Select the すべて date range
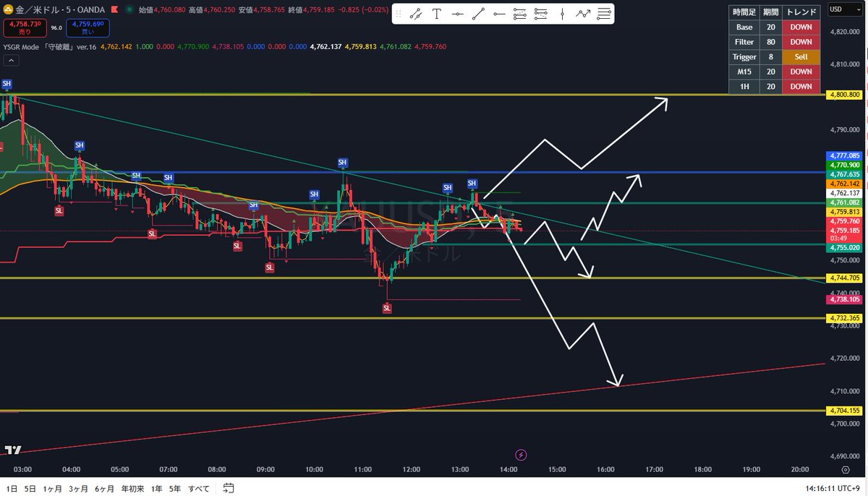Viewport: 868px width, 496px height. coord(200,489)
